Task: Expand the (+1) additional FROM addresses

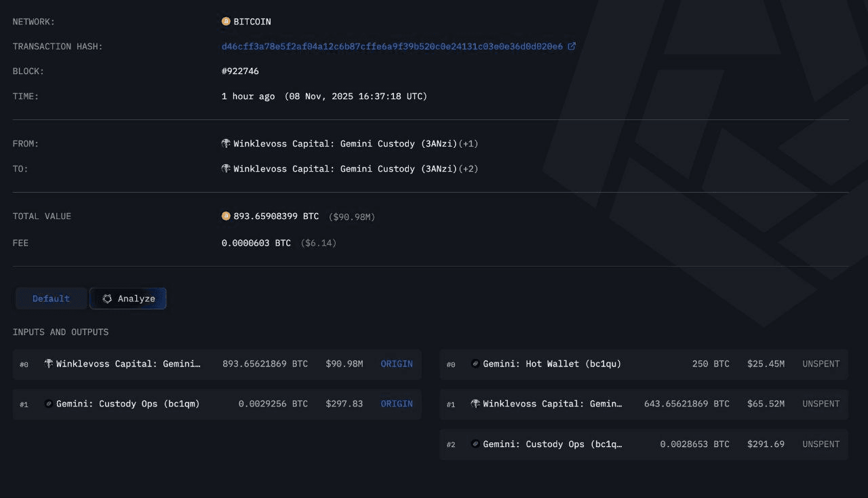Action: [x=469, y=144]
